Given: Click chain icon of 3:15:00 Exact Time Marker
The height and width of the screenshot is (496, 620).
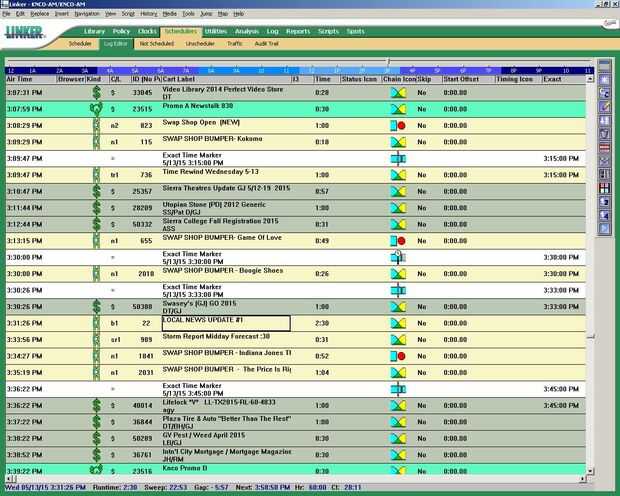Looking at the screenshot, I should 398,158.
